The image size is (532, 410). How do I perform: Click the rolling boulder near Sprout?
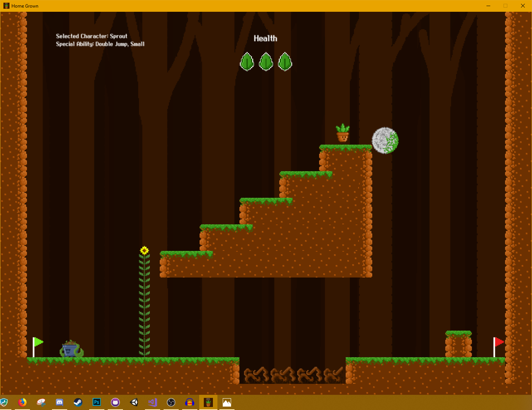(x=385, y=140)
